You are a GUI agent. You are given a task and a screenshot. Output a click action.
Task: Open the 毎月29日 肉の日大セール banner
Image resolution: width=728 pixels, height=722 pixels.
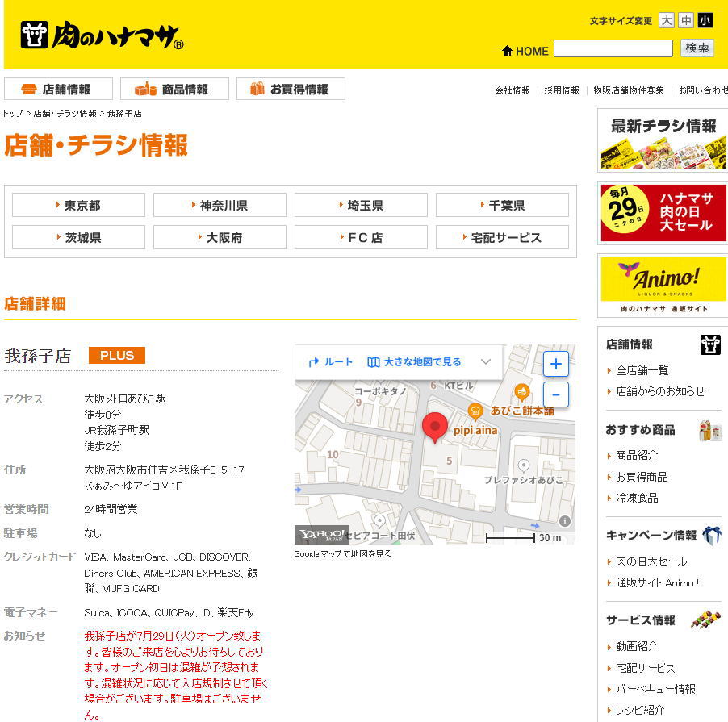663,213
